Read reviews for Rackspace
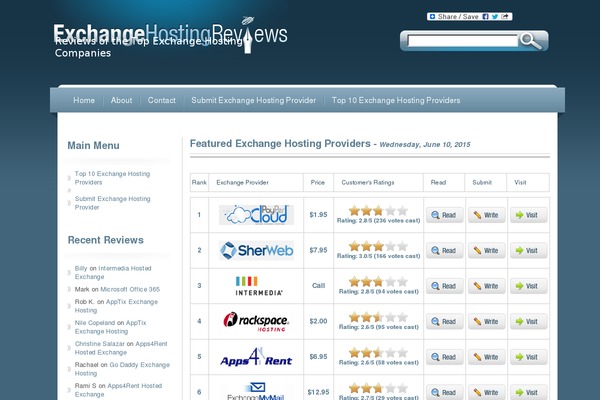This screenshot has height=400, width=600. (x=445, y=322)
